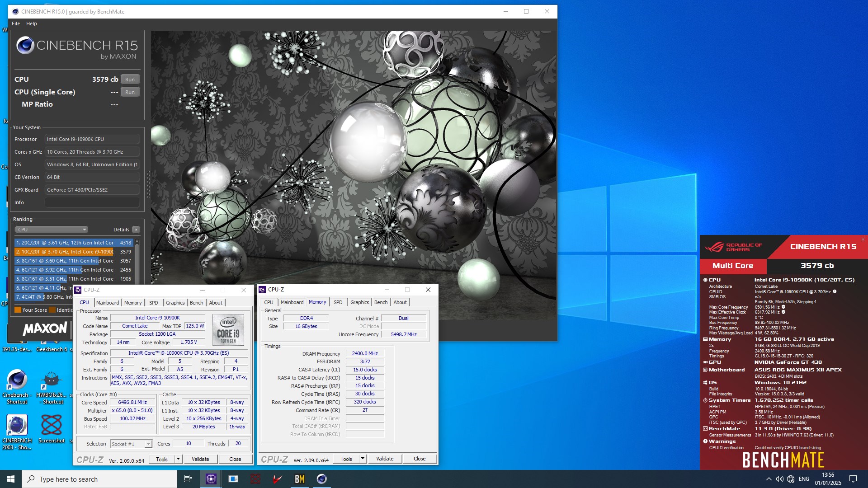The image size is (868, 488).
Task: Open the Help menu in Cinebench
Action: click(32, 23)
